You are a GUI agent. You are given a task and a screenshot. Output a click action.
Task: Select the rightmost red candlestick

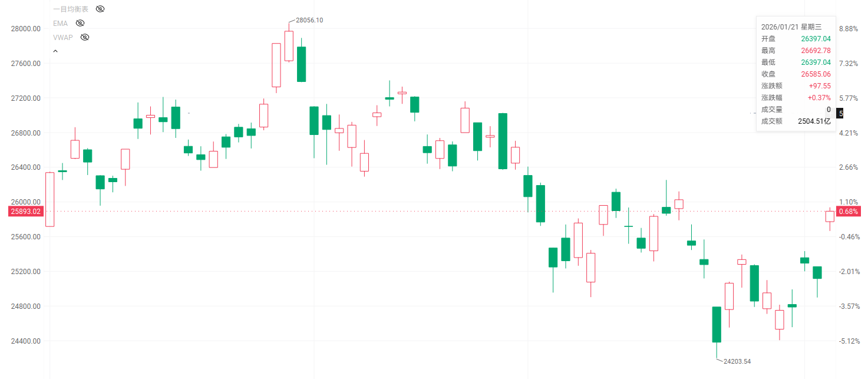click(x=830, y=216)
